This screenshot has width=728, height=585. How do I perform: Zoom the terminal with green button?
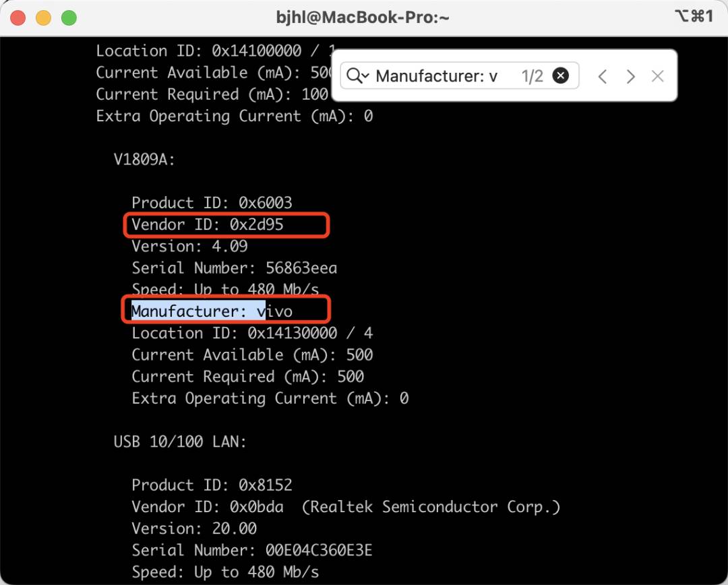[69, 18]
